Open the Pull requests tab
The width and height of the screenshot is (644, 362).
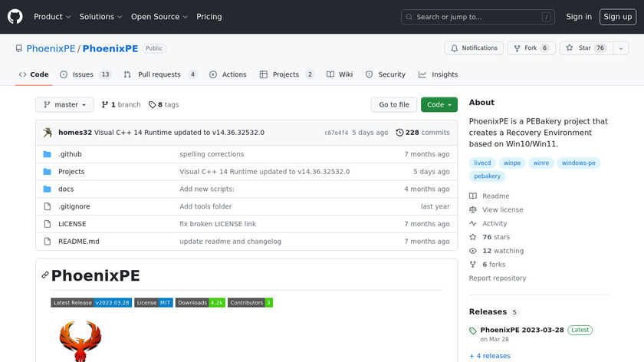click(x=161, y=74)
